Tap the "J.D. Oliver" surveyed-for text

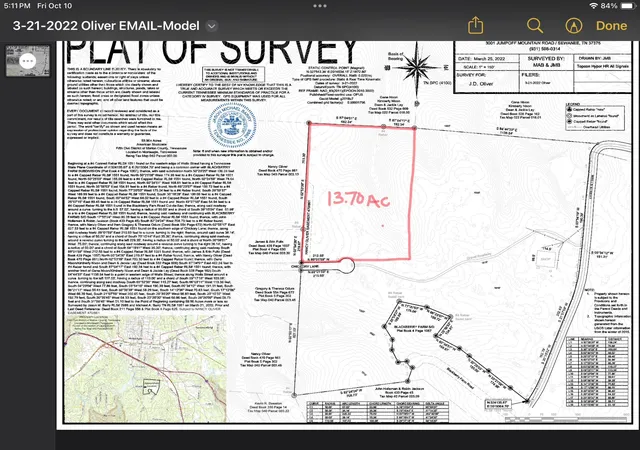coord(480,84)
